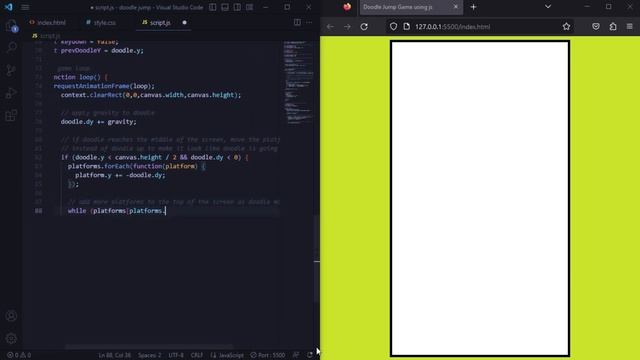This screenshot has width=640, height=360.
Task: Open editor More Actions menu
Action: pyautogui.click(x=309, y=22)
